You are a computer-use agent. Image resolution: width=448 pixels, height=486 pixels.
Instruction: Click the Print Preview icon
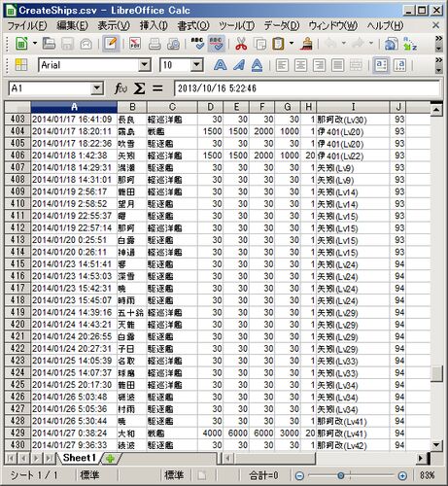coord(173,44)
